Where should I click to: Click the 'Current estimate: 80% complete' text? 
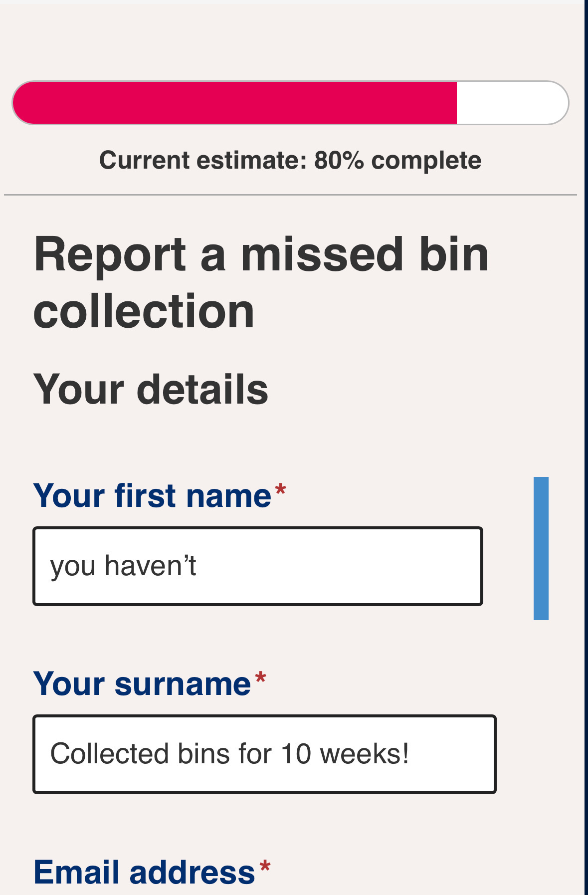(x=290, y=161)
